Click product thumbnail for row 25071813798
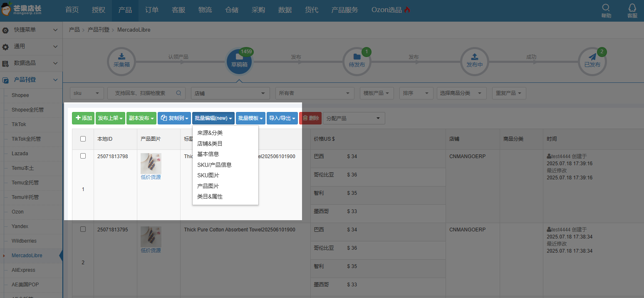The width and height of the screenshot is (644, 298). pos(151,163)
